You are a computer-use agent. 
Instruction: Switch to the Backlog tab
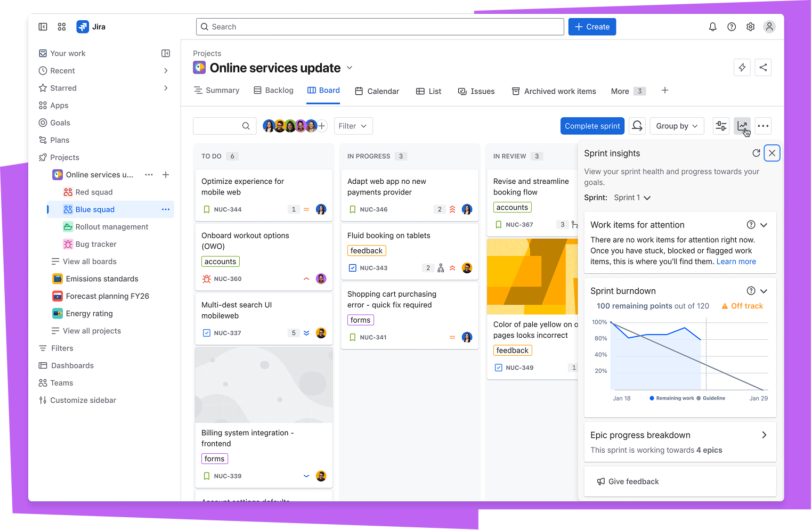coord(273,91)
